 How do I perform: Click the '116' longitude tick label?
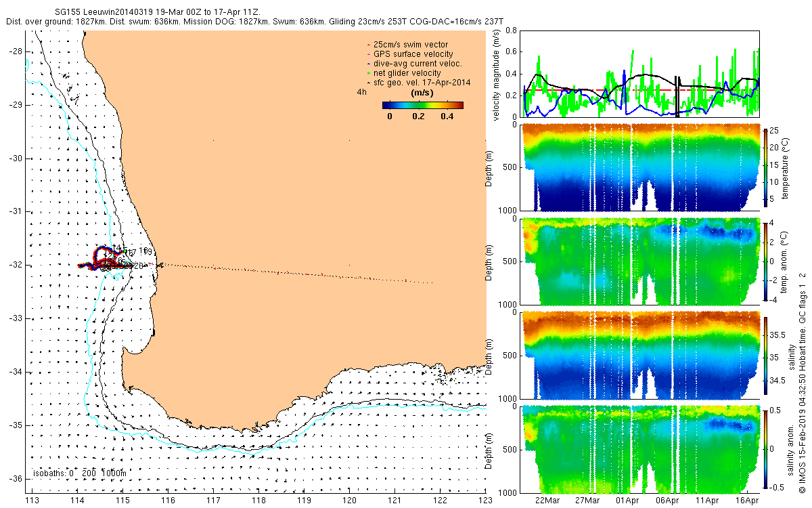pyautogui.click(x=168, y=500)
